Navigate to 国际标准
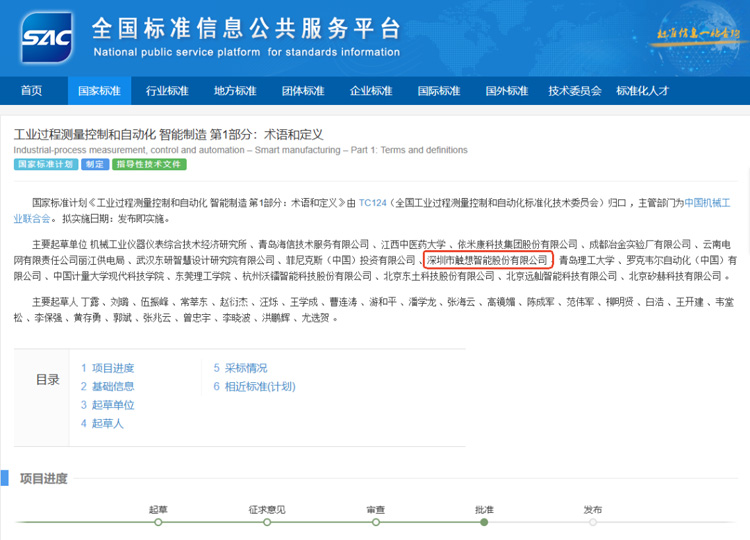The width and height of the screenshot is (750, 540). (439, 91)
